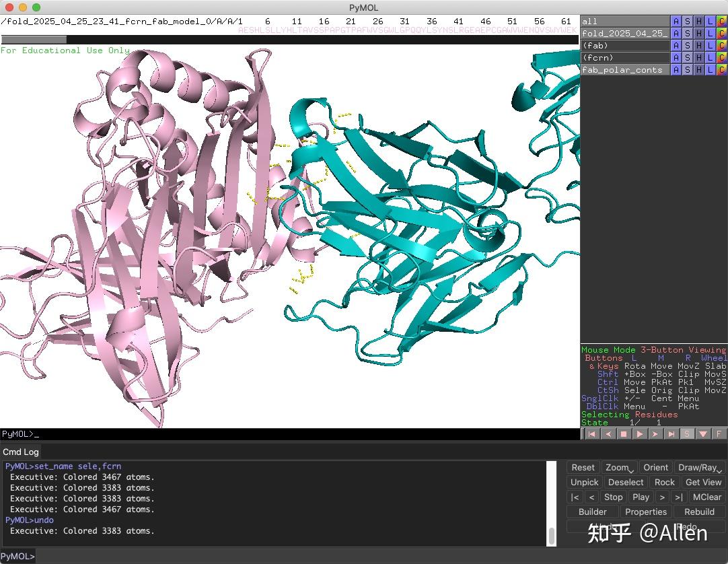Image resolution: width=728 pixels, height=564 pixels.
Task: Open the Show menu for fab_polar_conts
Action: tap(688, 69)
